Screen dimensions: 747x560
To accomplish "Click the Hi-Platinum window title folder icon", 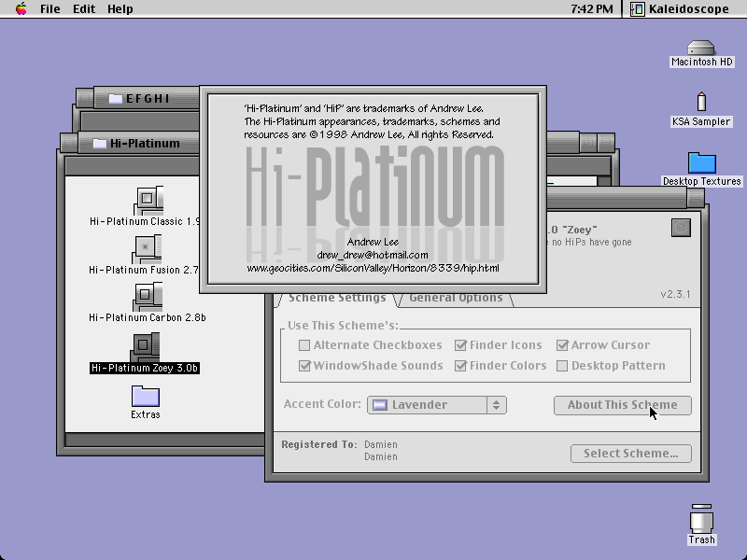I will [100, 144].
